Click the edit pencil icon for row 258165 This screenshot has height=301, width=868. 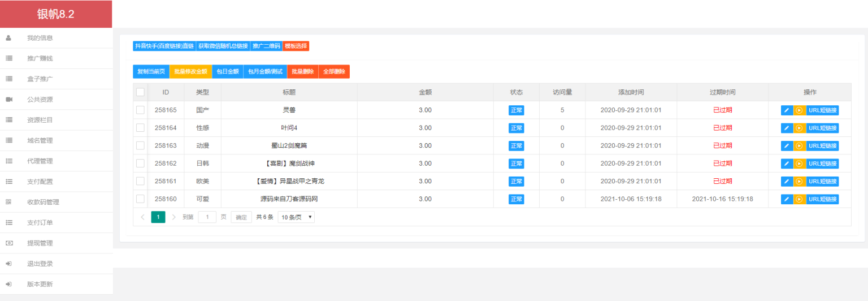pos(787,110)
